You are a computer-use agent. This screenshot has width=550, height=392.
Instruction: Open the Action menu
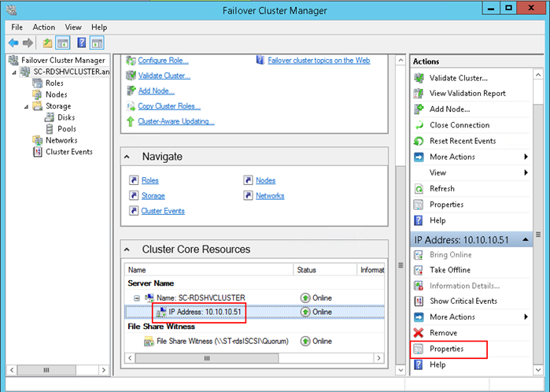(44, 27)
